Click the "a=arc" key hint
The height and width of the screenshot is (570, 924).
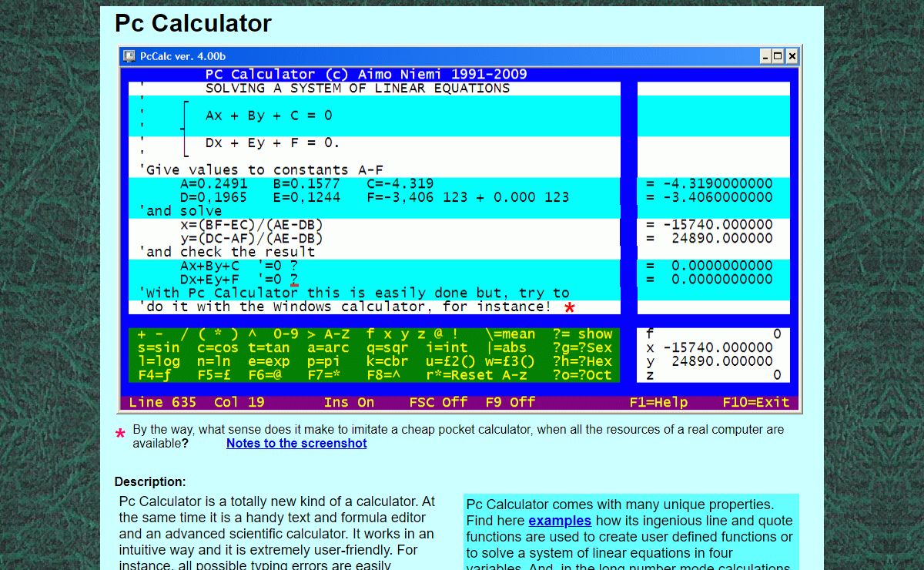point(328,348)
